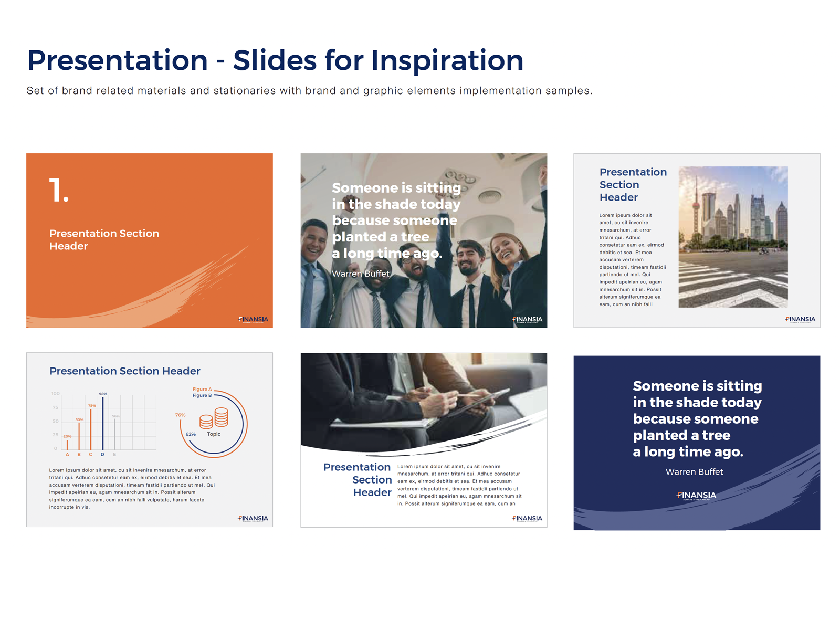Click centered Finansia logo on navy quote slide
This screenshot has height=630, width=840.
pyautogui.click(x=697, y=495)
